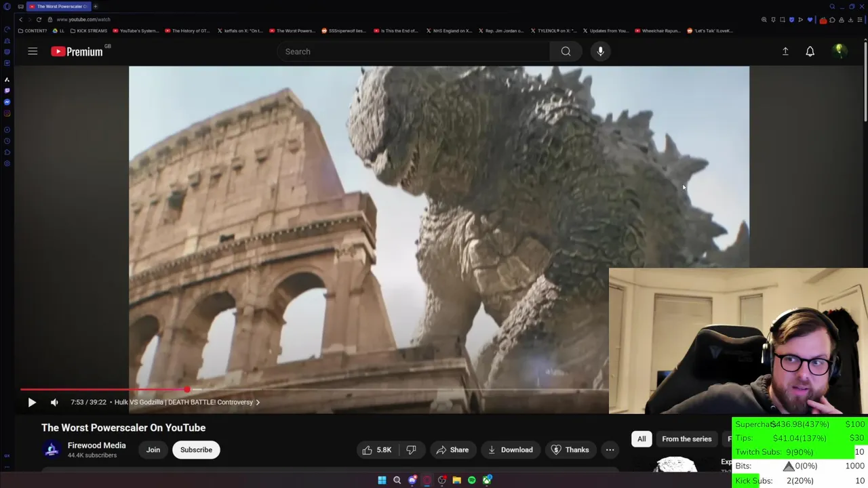This screenshot has width=868, height=488.
Task: Expand the Hulk VS Godzilla chapter list
Action: (x=187, y=402)
